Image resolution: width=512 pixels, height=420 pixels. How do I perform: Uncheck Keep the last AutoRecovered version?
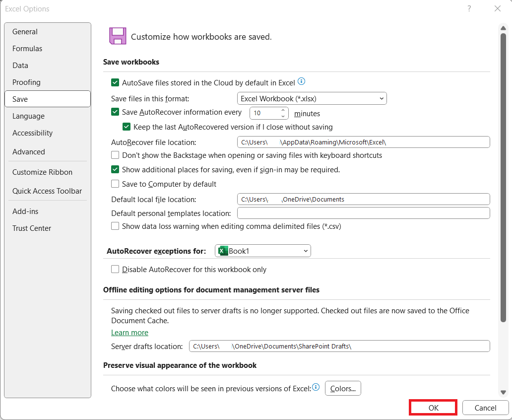point(127,127)
